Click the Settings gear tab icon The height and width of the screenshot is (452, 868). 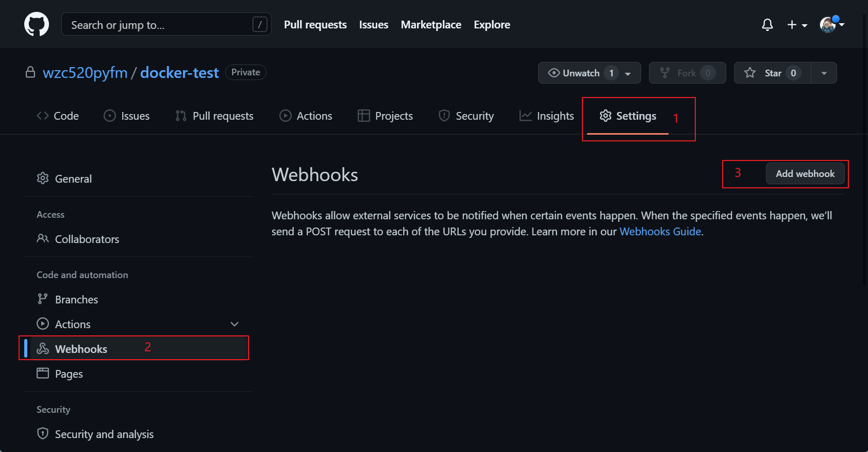coord(606,116)
